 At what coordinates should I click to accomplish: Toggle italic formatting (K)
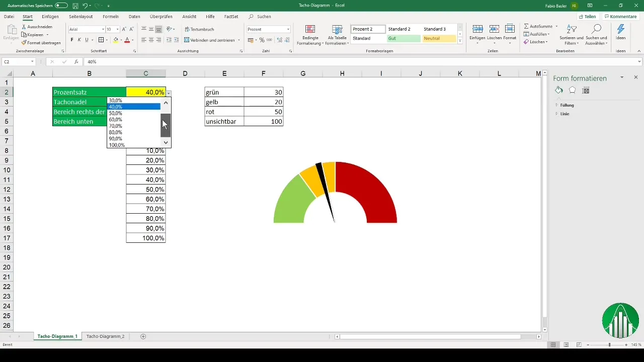point(79,40)
